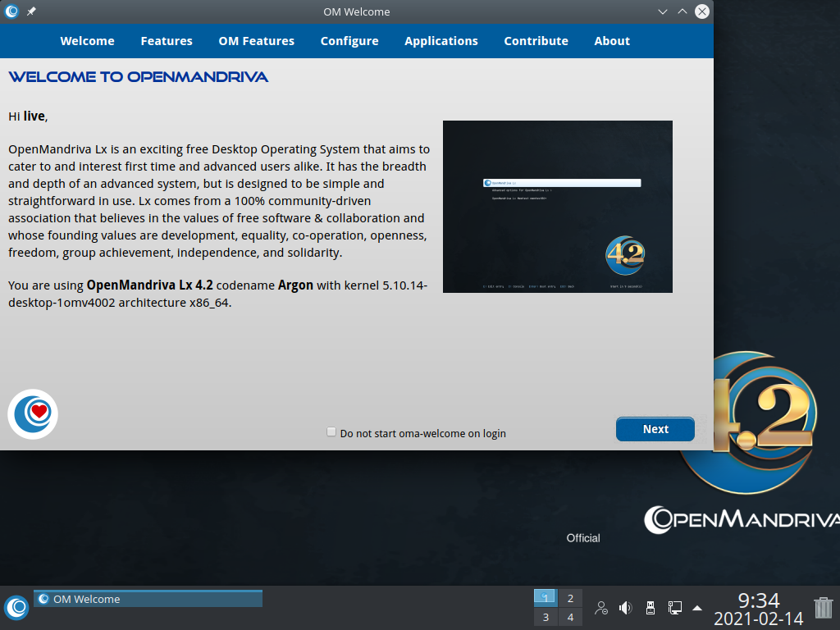Open the Contribute tab
The height and width of the screenshot is (630, 840).
pos(536,41)
